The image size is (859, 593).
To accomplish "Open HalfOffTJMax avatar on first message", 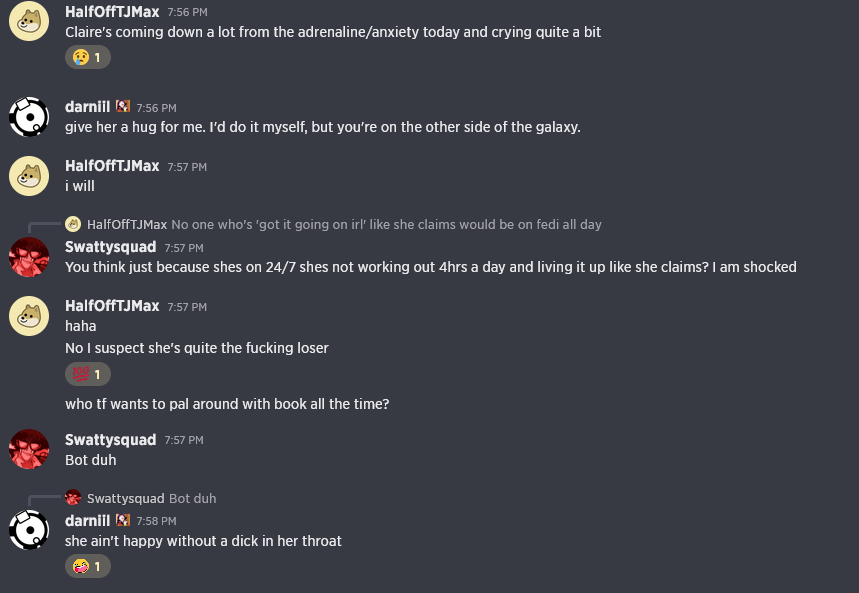I will (x=29, y=21).
